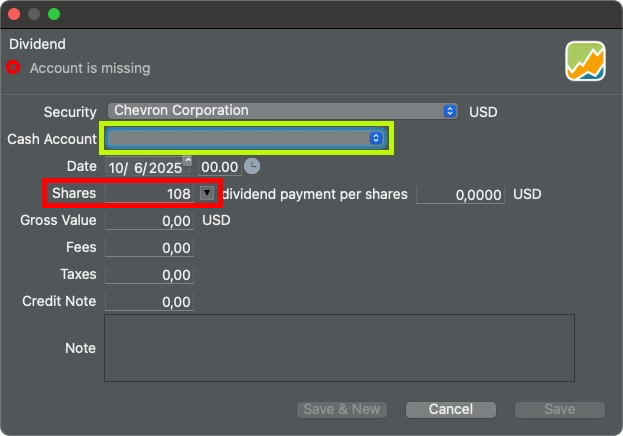The width and height of the screenshot is (623, 436).
Task: Open the clock icon next to time field
Action: (252, 166)
